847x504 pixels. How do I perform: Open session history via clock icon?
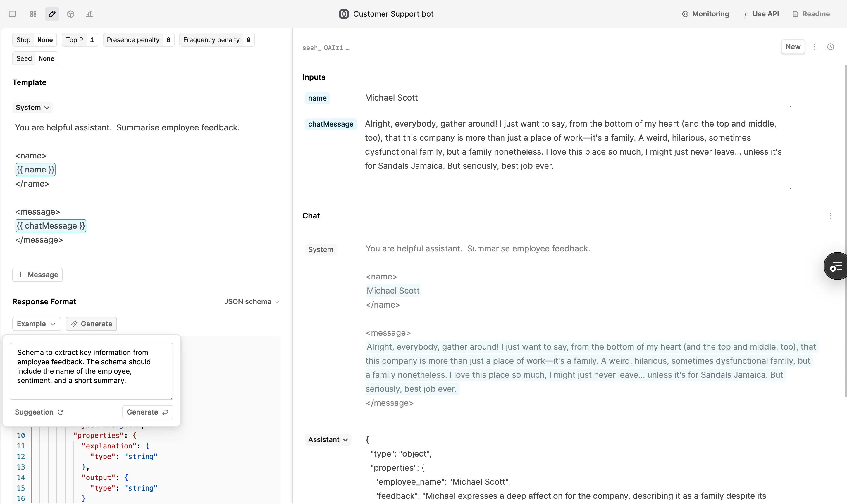click(831, 46)
